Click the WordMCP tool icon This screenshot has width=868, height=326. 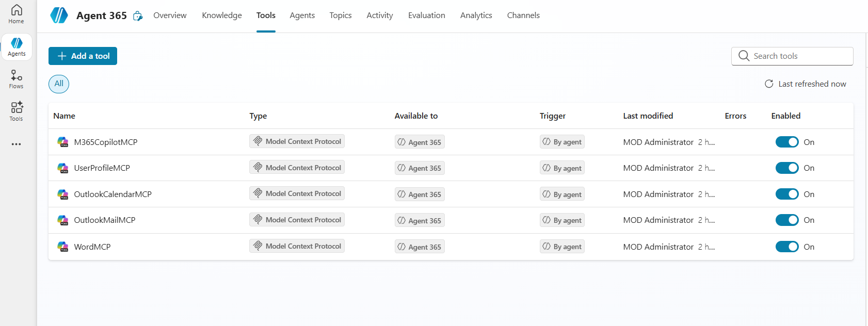click(x=63, y=247)
